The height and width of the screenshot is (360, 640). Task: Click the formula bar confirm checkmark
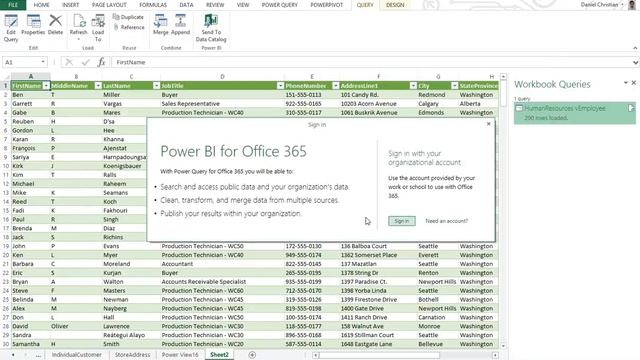click(x=85, y=62)
